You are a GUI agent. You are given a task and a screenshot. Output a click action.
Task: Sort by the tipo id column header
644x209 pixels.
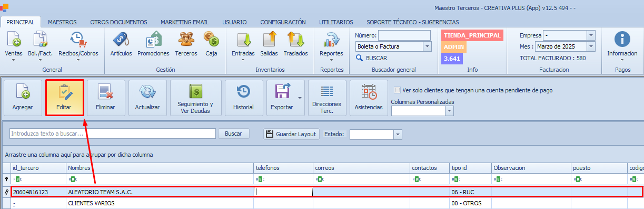(470, 168)
